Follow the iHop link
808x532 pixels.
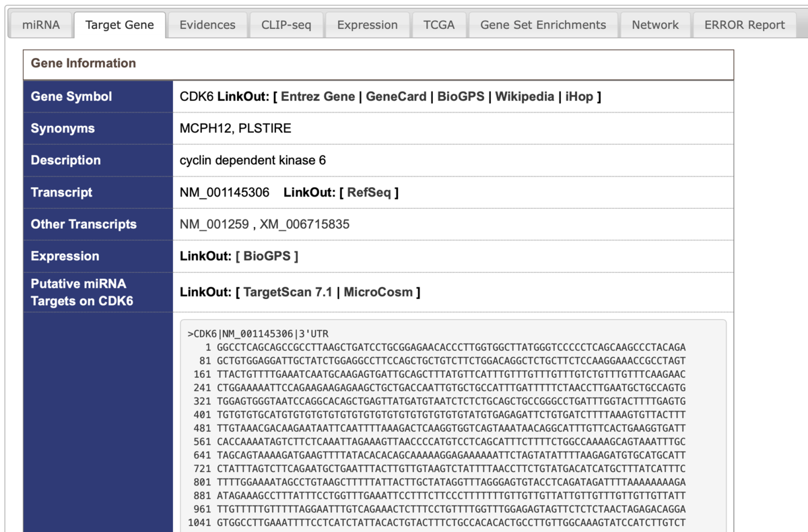pyautogui.click(x=579, y=96)
